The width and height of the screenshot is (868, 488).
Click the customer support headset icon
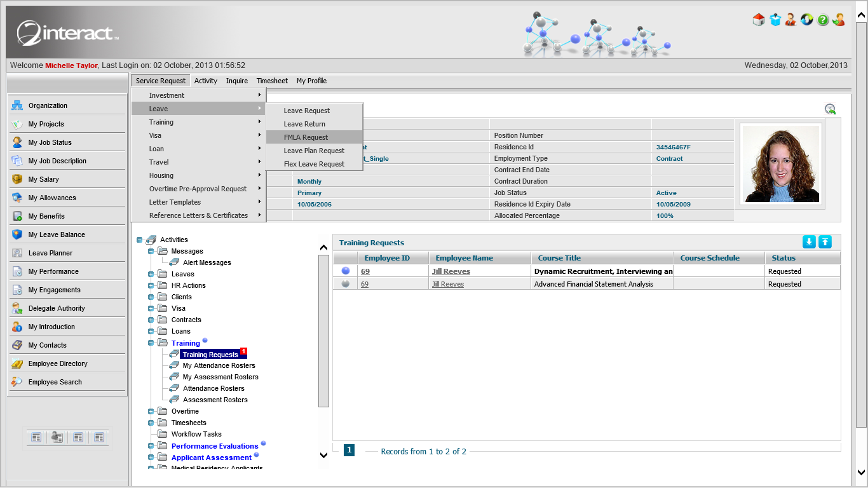[790, 20]
